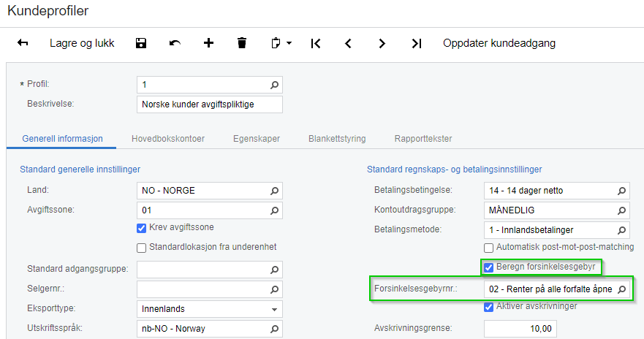Open lookup for the Betalingsmetode field
This screenshot has width=644, height=339.
[x=622, y=230]
